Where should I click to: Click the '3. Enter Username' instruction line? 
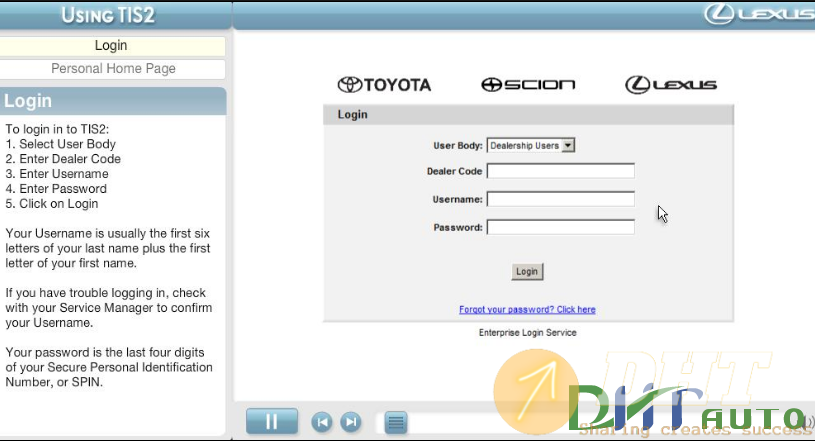tap(57, 174)
